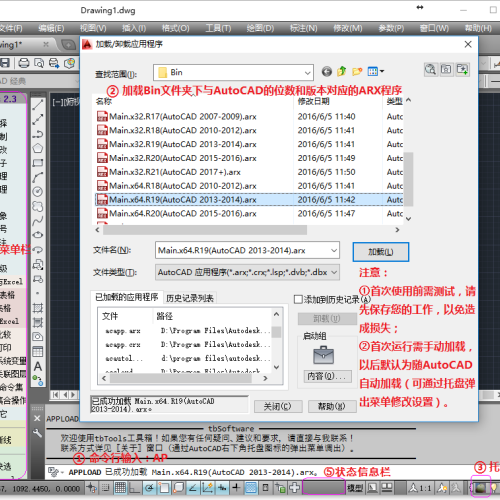Click the 模型 model space button
This screenshot has height=500, width=500.
(355, 488)
